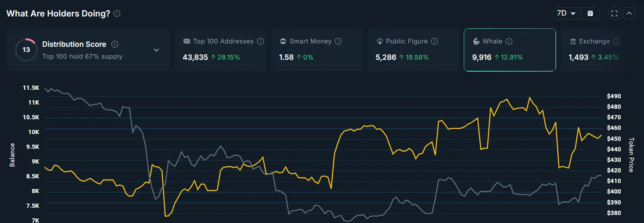Open the 7D time range dropdown

coord(567,13)
